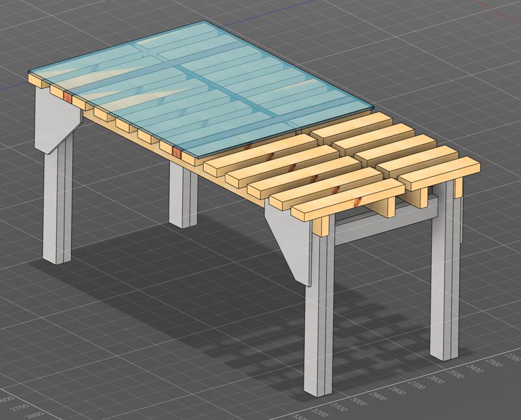This screenshot has height=420, width=521.
Task: Click the 3000 ruler label on grid
Action: 358,402
